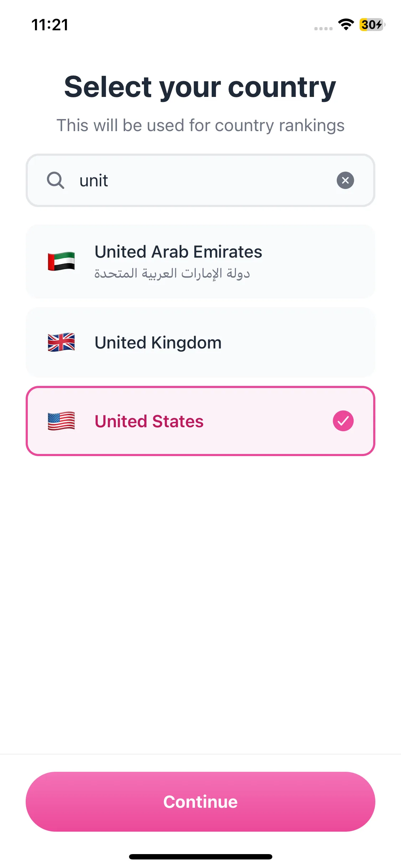Tap the 11:21 clock in the status bar
The image size is (401, 868).
50,25
